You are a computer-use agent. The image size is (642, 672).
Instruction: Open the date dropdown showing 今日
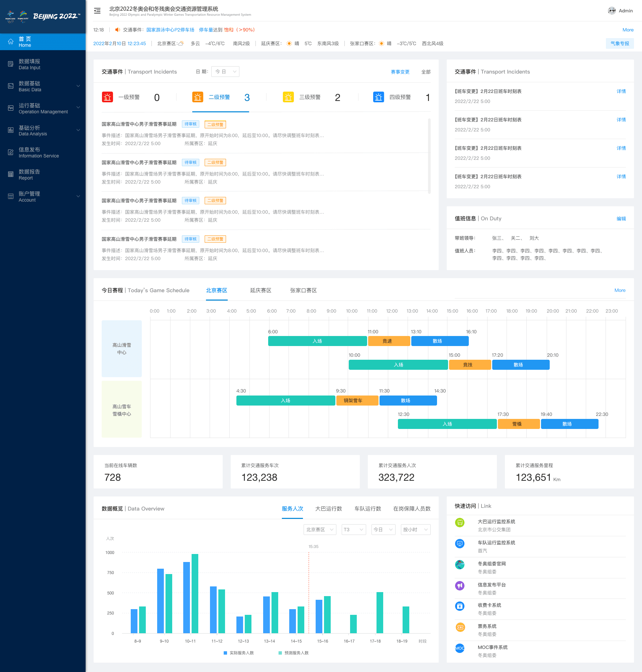pos(225,72)
